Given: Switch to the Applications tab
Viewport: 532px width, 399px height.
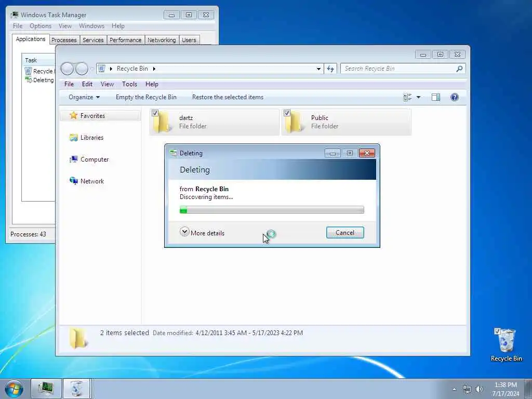Looking at the screenshot, I should (31, 39).
